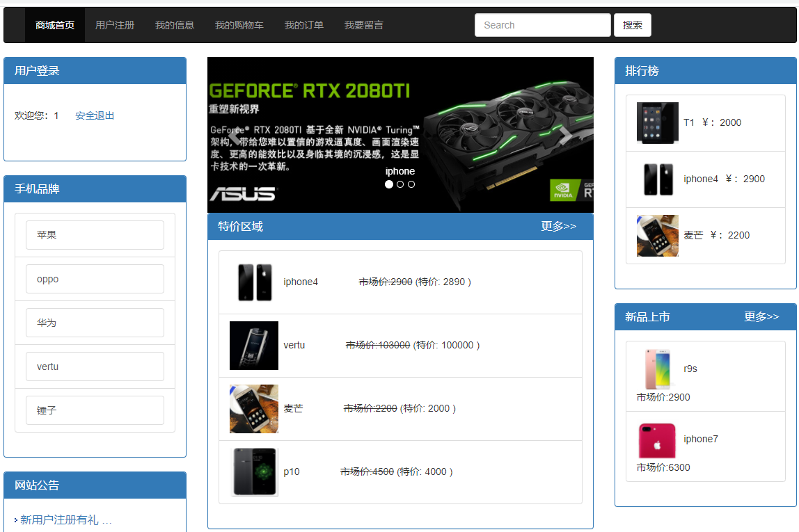Open 更多>> in 特价区域 header
This screenshot has width=799, height=532.
(558, 226)
